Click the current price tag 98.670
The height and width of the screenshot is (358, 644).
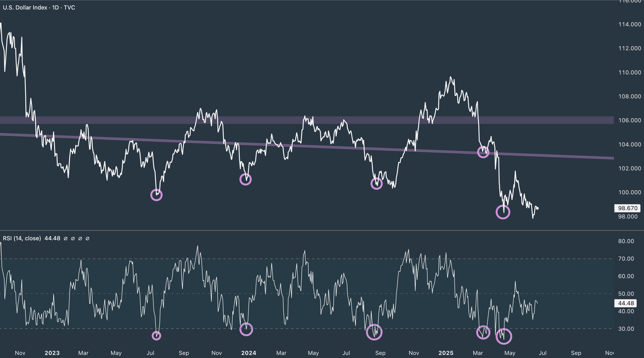click(x=627, y=208)
